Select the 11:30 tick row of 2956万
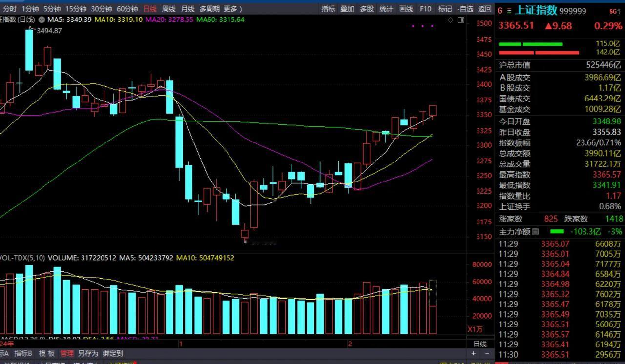The height and width of the screenshot is (364, 625). point(560,355)
